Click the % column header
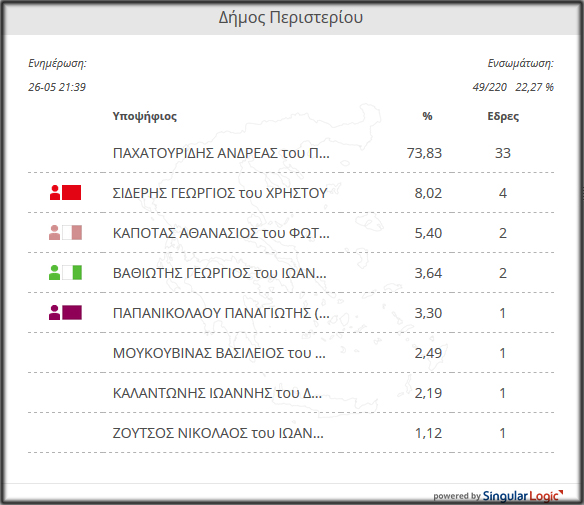This screenshot has height=505, width=584. click(x=427, y=116)
